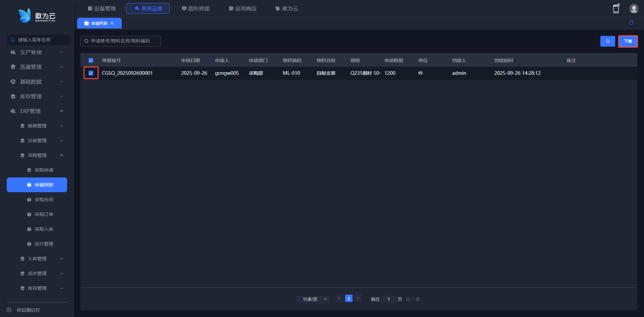
Task: Click the 生产管理 sidebar icon
Action: point(13,52)
